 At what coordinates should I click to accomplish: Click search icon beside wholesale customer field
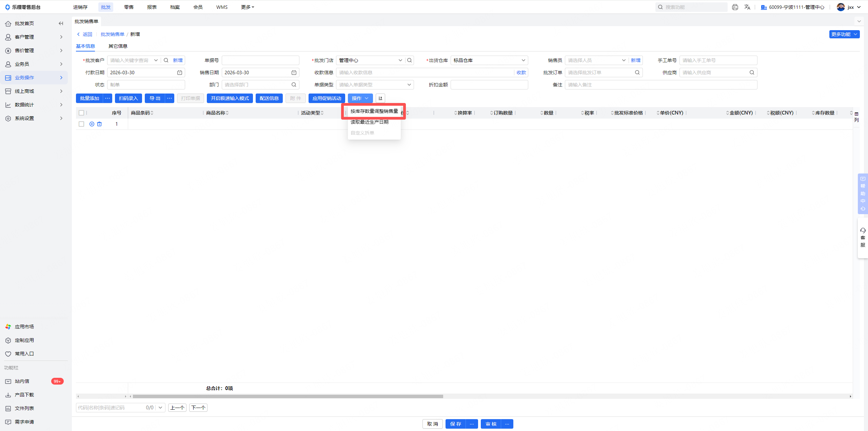tap(166, 60)
